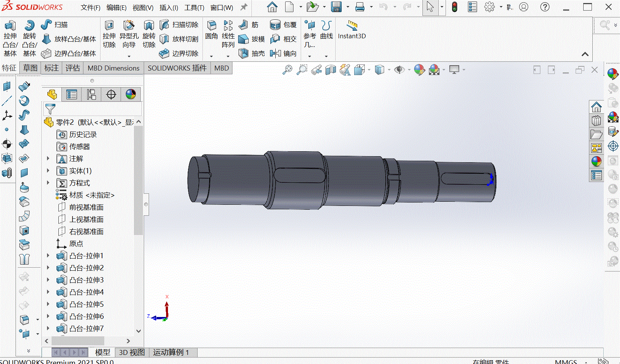620x364 pixels.
Task: Open the ConfigurationManager tab icon
Action: [x=91, y=94]
